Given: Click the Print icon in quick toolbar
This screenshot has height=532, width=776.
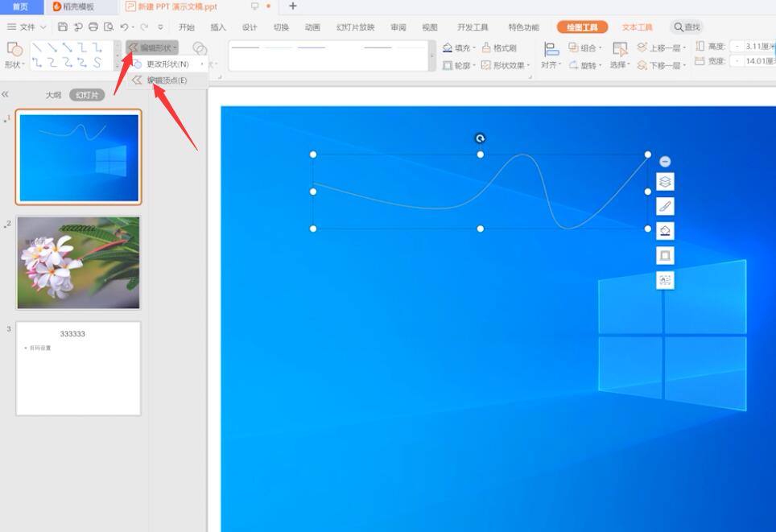Looking at the screenshot, I should (x=93, y=27).
